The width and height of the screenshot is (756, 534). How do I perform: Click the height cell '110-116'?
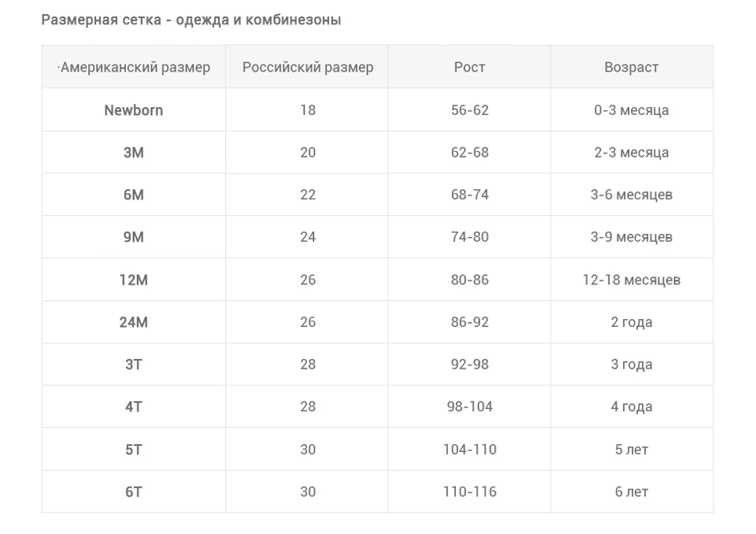[x=469, y=492]
